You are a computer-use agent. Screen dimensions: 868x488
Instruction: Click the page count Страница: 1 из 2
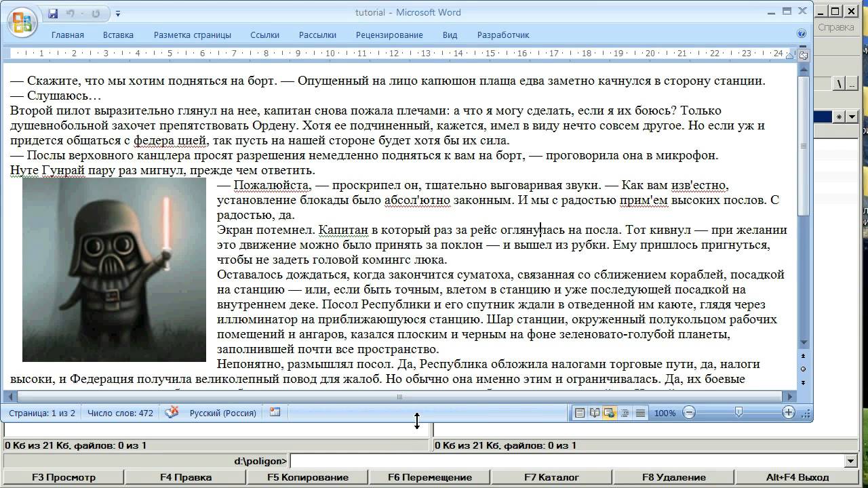[x=42, y=413]
